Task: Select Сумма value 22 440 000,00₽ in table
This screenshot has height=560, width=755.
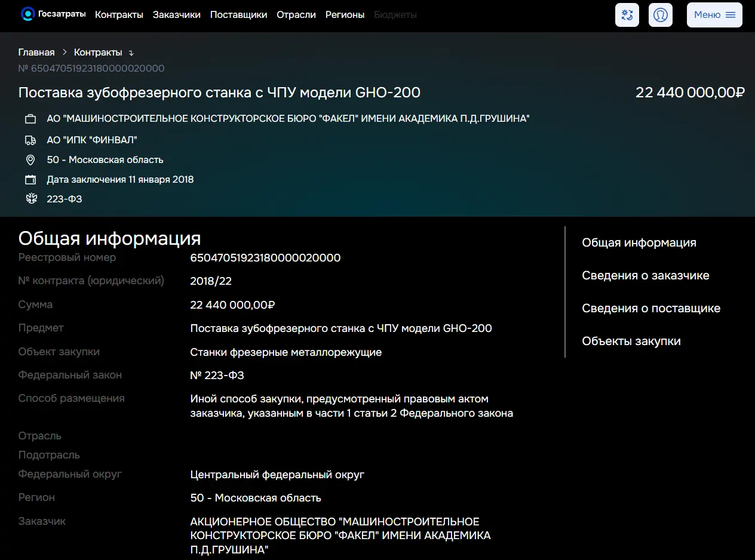Action: (x=232, y=305)
